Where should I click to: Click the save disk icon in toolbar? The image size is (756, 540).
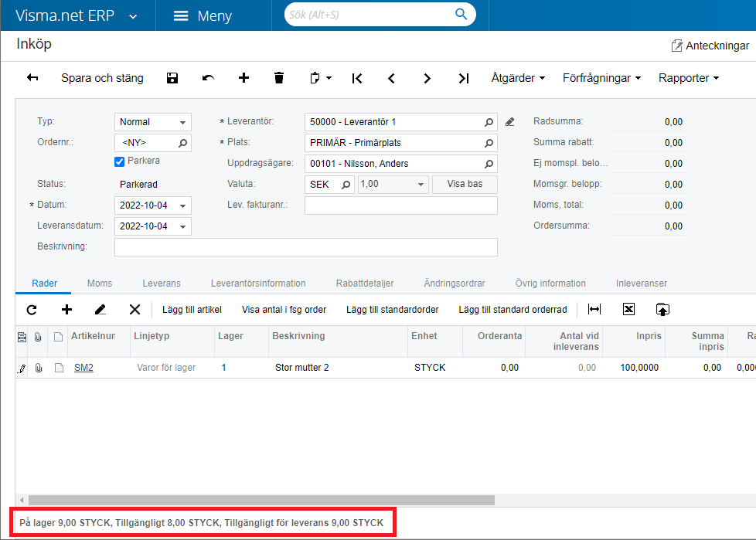point(172,78)
